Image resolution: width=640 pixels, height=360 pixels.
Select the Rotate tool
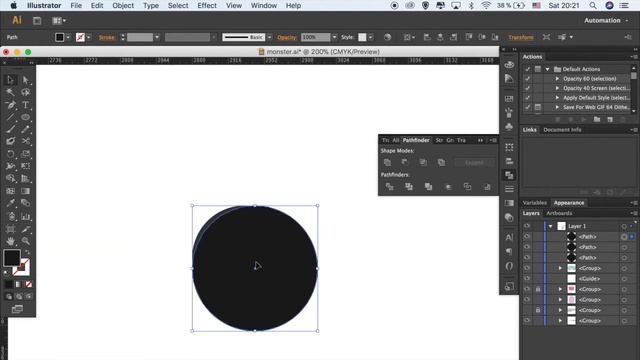pos(10,154)
